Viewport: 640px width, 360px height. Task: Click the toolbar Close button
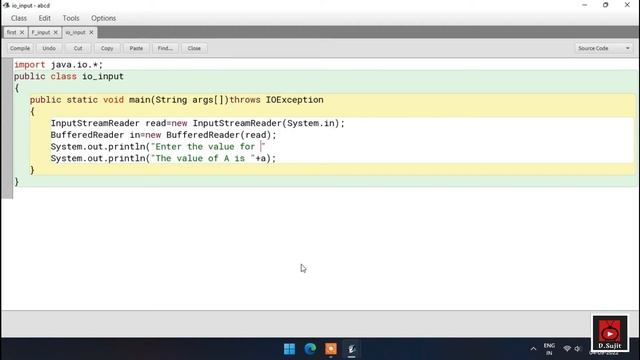[194, 48]
